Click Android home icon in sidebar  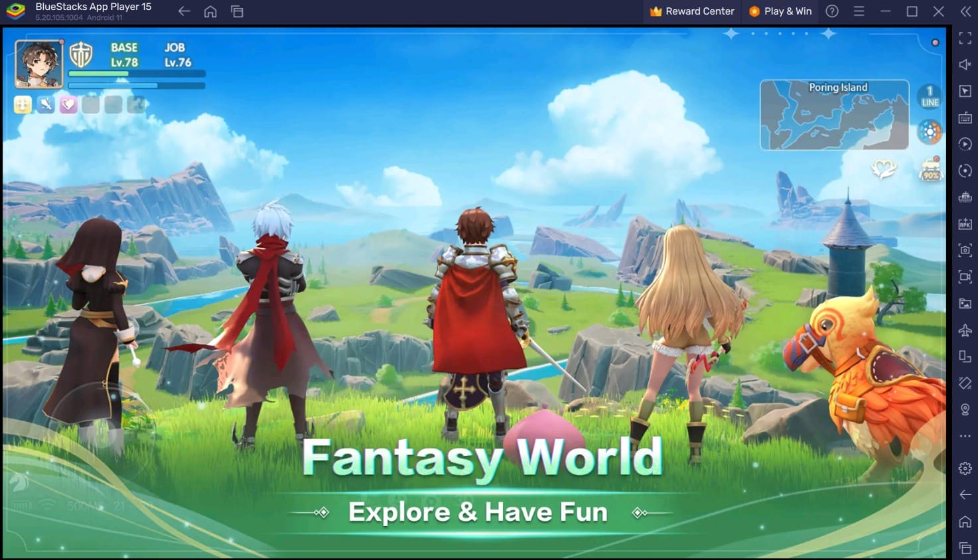[965, 522]
